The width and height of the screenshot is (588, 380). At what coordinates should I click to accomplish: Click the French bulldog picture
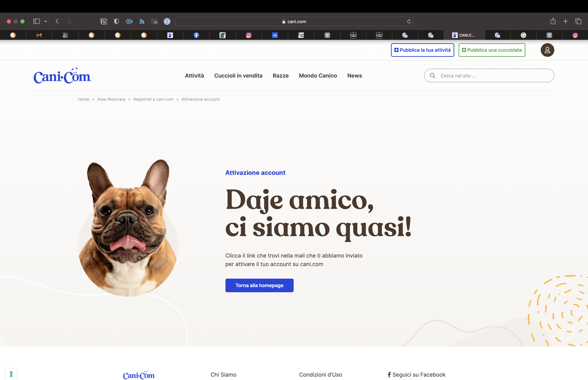click(x=128, y=228)
